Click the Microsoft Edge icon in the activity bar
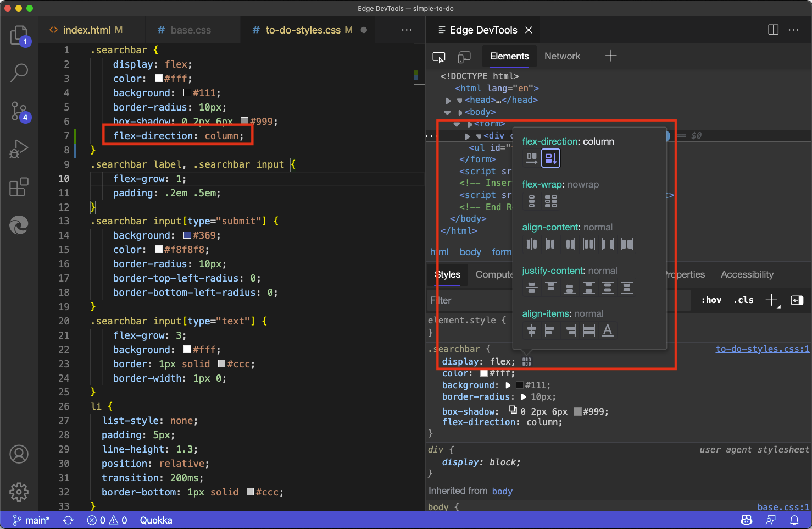The image size is (812, 529). point(19,225)
